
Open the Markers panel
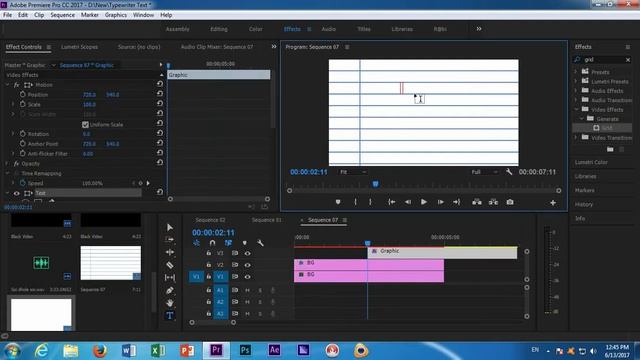tap(584, 190)
